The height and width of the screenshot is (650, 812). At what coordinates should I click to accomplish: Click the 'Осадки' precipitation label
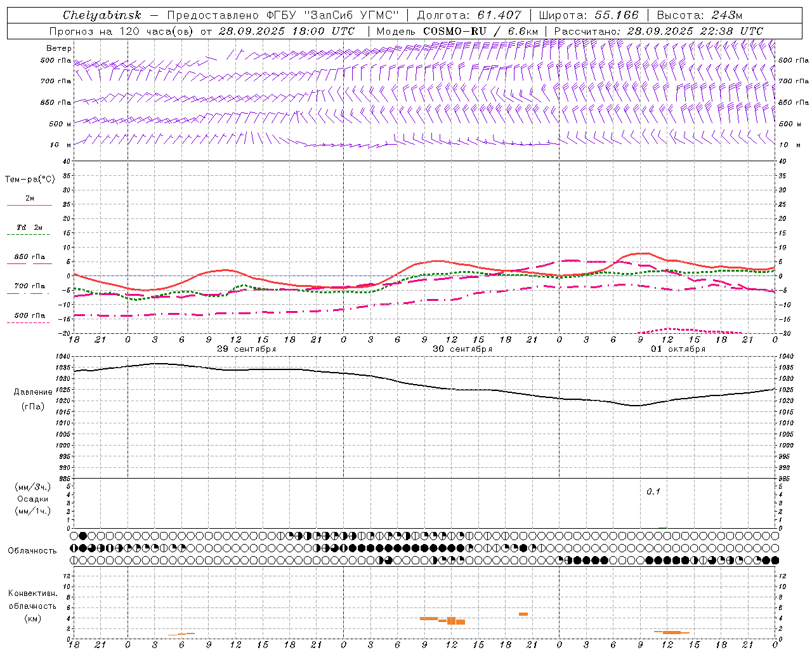click(32, 499)
